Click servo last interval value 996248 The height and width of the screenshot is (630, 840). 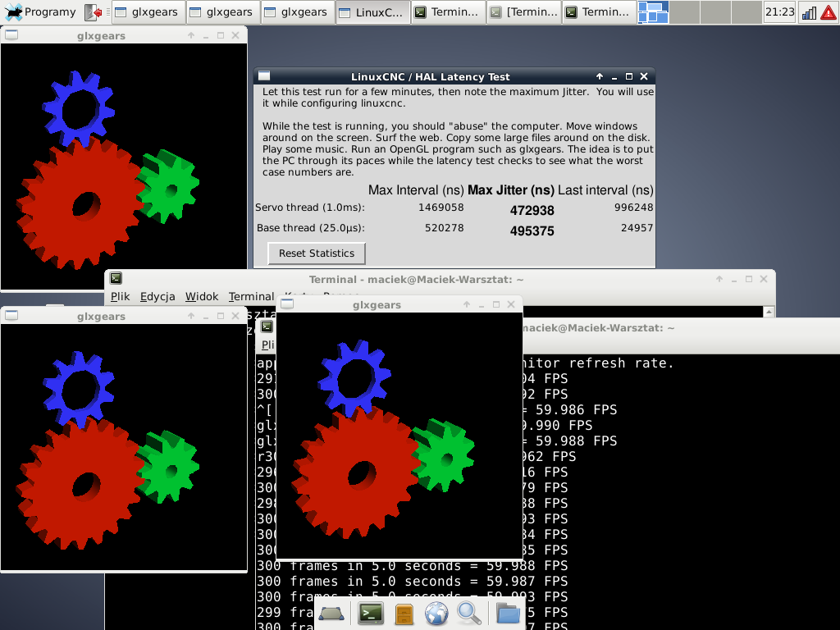click(634, 208)
